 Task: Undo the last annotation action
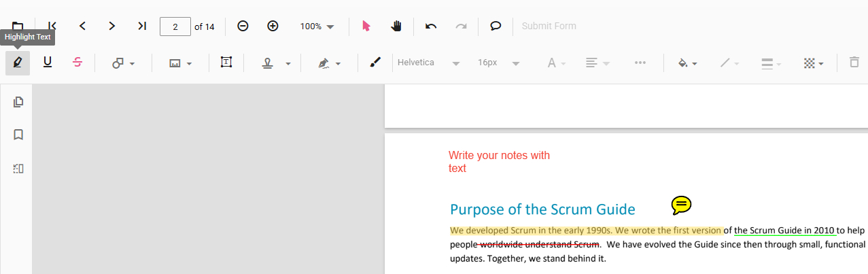(x=431, y=26)
